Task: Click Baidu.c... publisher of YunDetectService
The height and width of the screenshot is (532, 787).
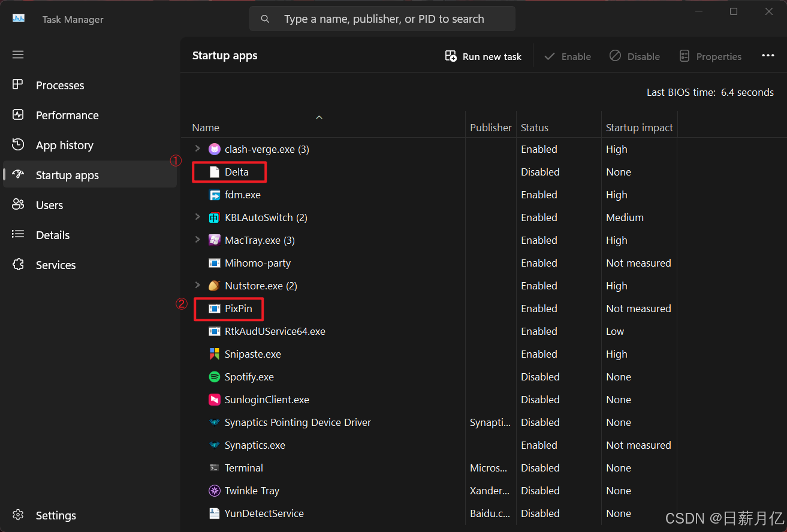Action: click(x=489, y=513)
